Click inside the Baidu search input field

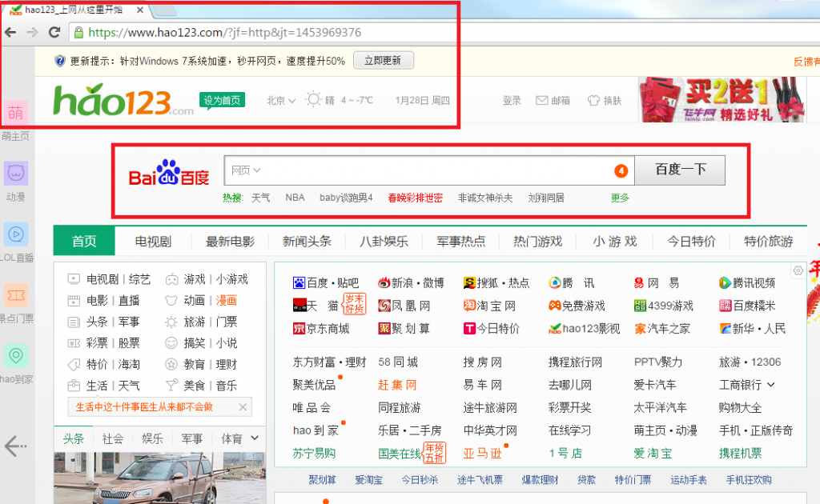pos(432,170)
